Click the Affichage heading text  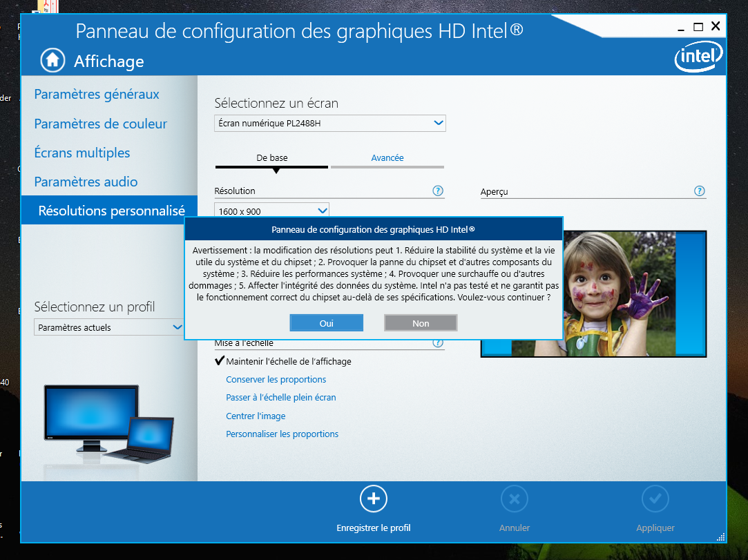click(108, 61)
